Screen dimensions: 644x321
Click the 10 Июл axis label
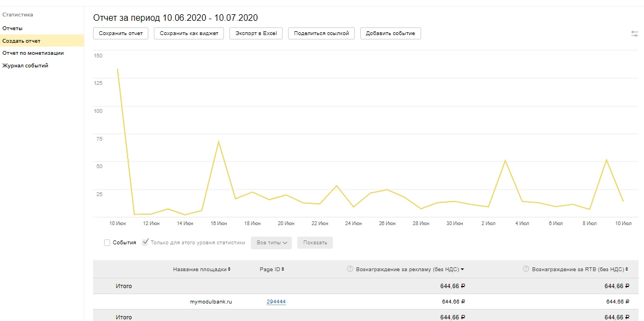[x=623, y=223]
